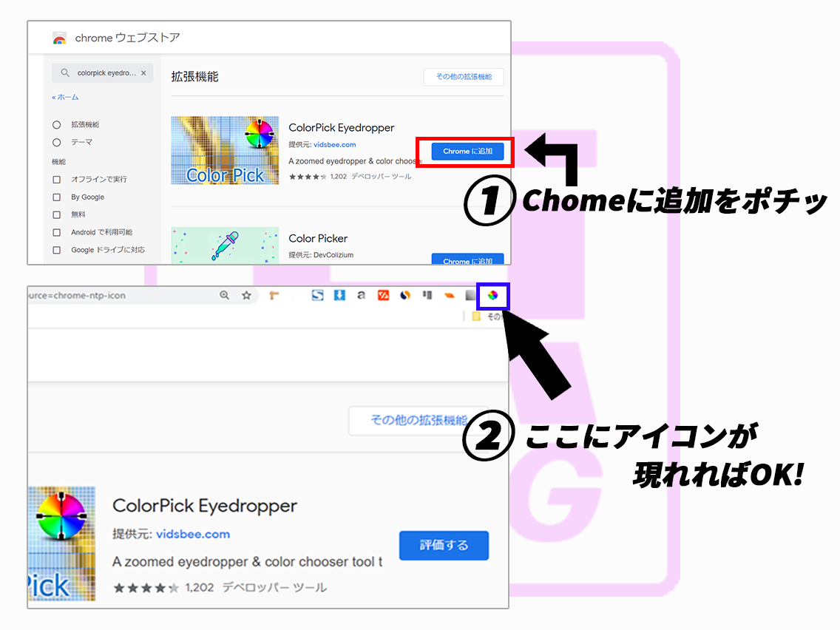The image size is (840, 630).
Task: Click デベロッパー ツール category in search results
Action: 382,176
